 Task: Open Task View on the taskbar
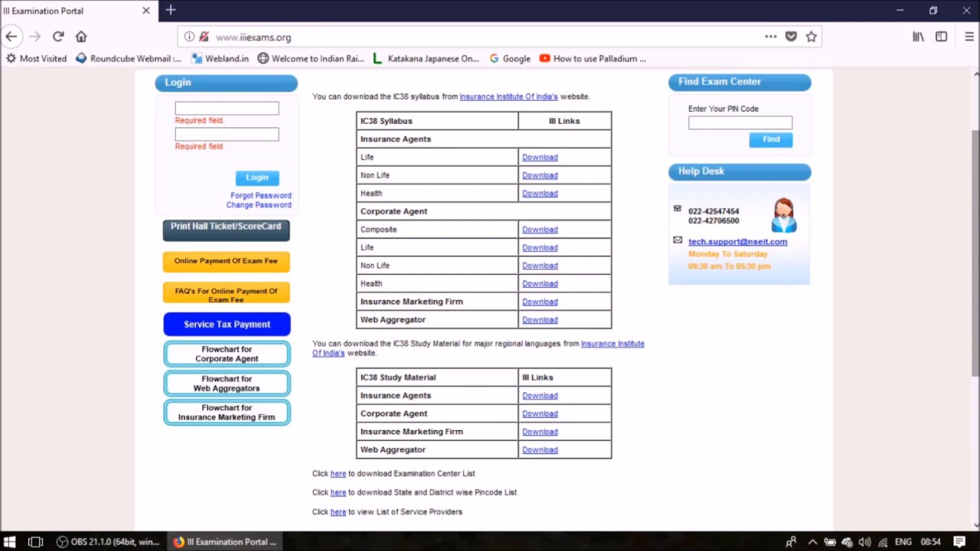coord(35,542)
